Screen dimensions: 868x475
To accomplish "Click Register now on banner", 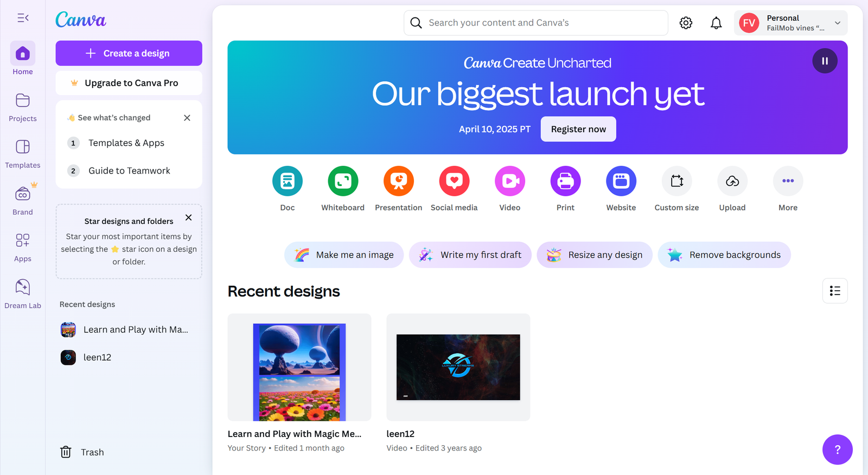I will (578, 129).
